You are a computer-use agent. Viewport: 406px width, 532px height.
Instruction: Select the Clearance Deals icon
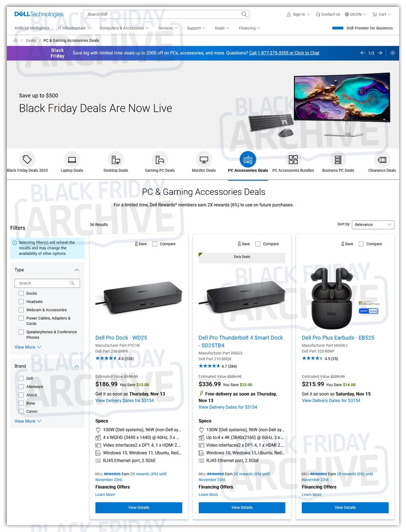pos(382,160)
